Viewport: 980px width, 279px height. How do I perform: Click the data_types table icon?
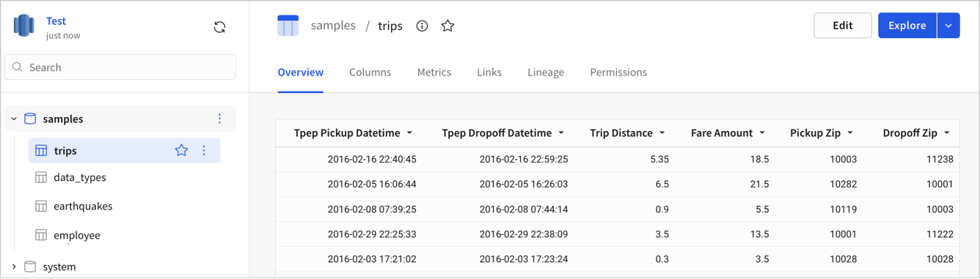(x=41, y=177)
